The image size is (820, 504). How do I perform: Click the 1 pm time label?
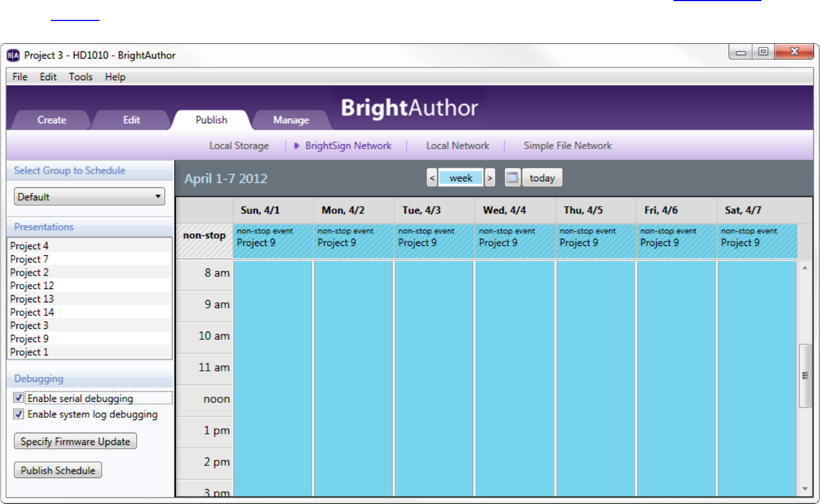click(217, 431)
